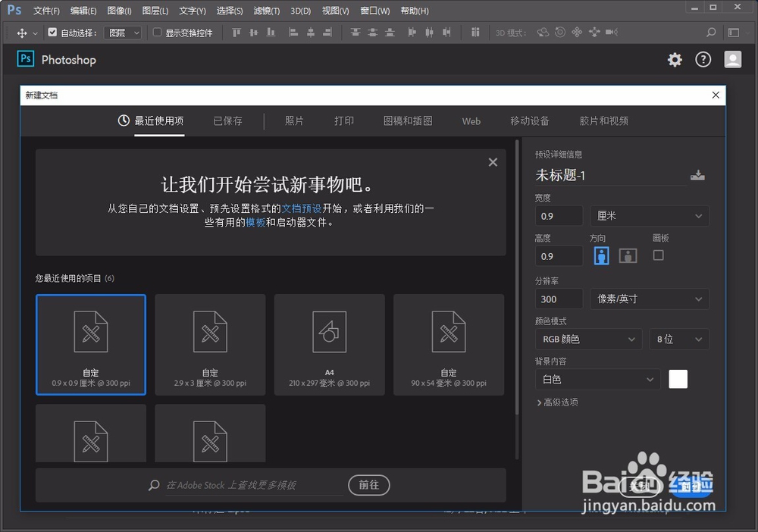Open the 滤镜(T) menu
This screenshot has width=758, height=532.
point(266,11)
